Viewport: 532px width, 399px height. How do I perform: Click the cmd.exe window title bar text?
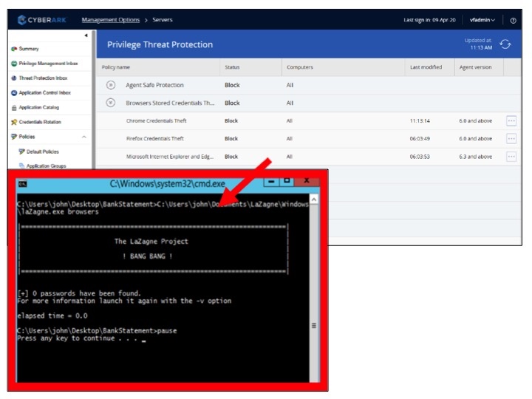167,184
